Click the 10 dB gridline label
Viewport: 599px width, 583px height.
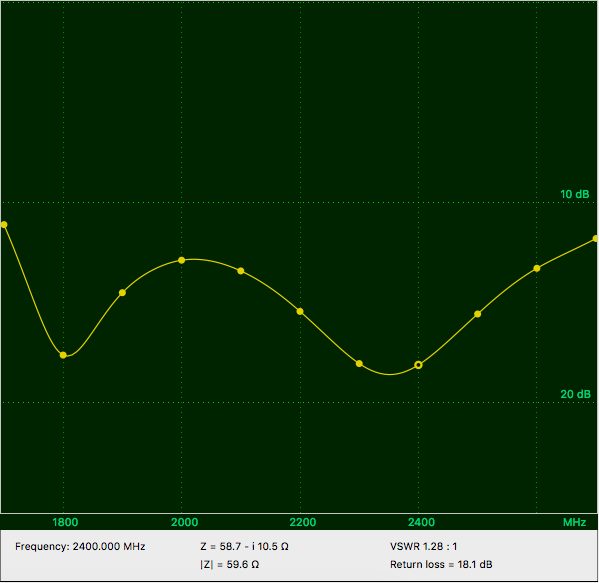[x=575, y=194]
